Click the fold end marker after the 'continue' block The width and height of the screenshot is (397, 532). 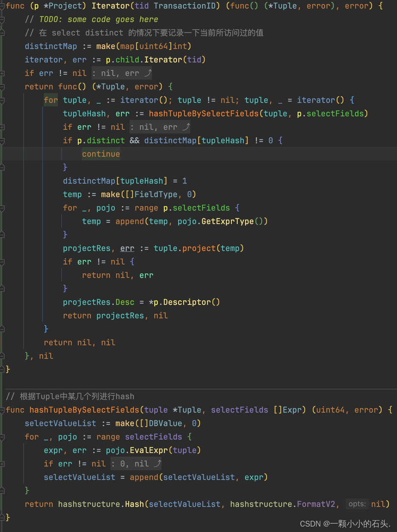point(2,167)
